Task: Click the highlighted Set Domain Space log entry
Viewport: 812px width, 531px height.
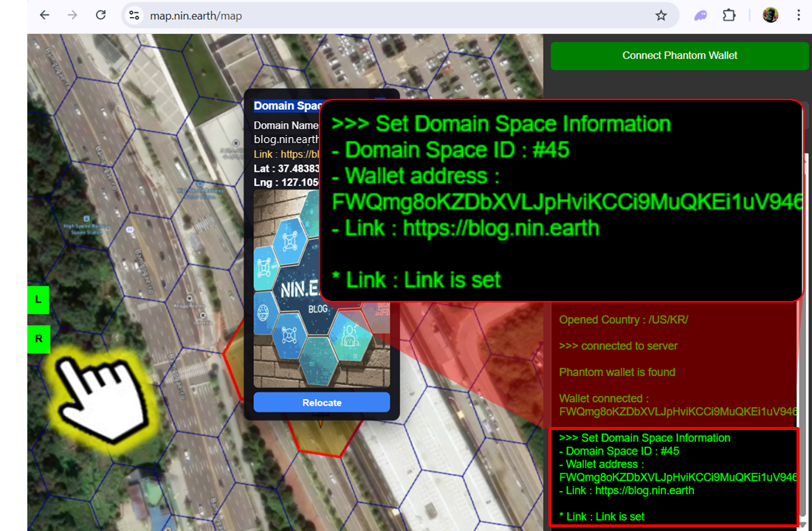Action: point(673,476)
